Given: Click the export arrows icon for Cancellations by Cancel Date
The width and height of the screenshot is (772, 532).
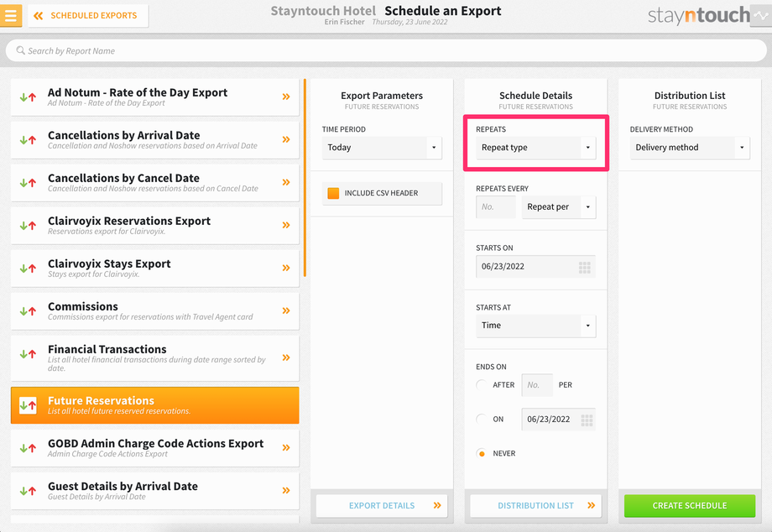Looking at the screenshot, I should click(28, 183).
